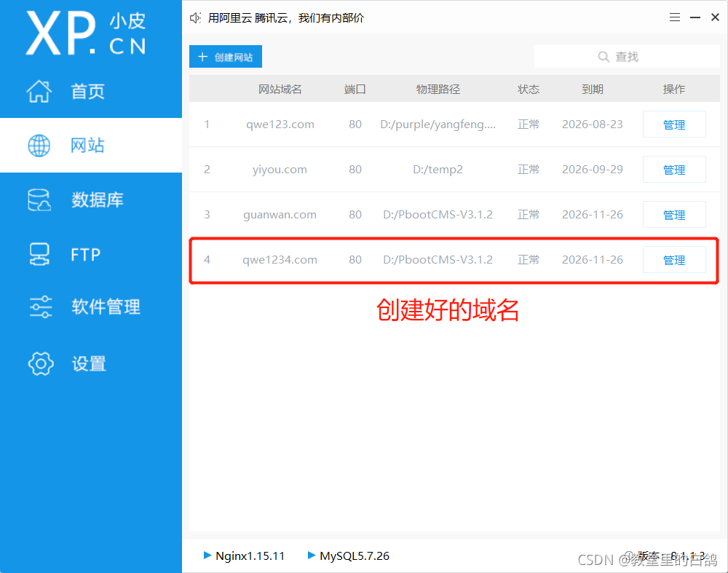The height and width of the screenshot is (573, 728).
Task: Click path D:/temp2
Action: click(438, 170)
